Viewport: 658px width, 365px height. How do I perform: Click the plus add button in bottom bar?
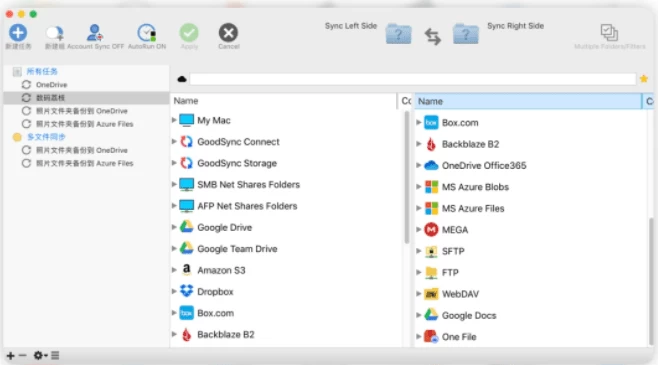click(10, 356)
